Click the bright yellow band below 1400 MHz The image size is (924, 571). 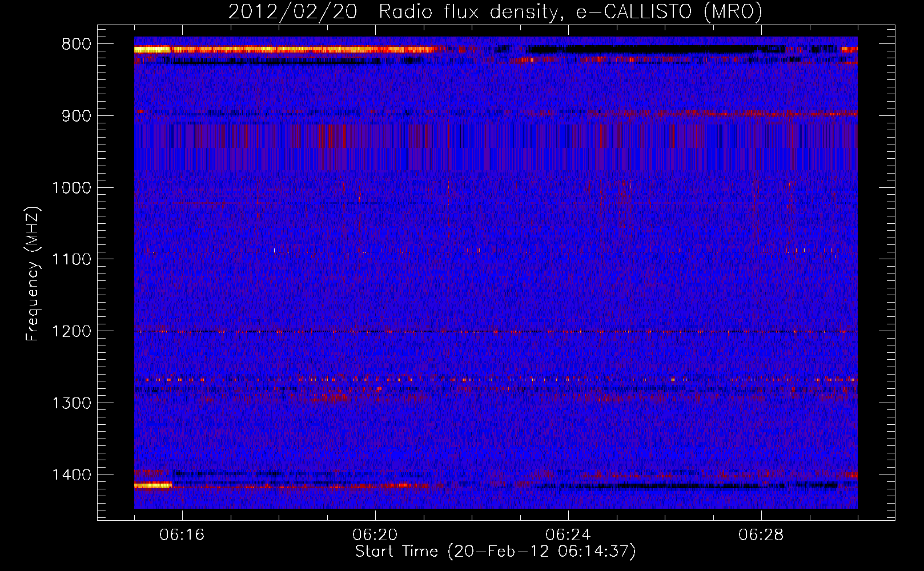(x=153, y=485)
